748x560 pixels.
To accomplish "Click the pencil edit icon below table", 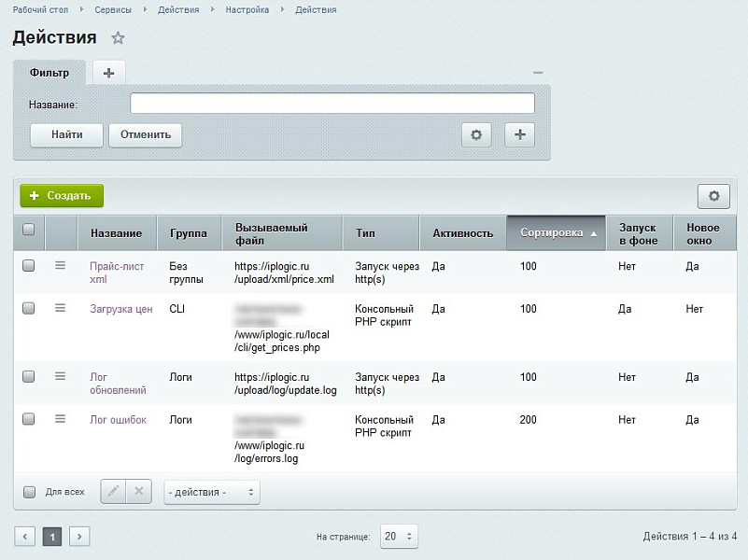I will coord(113,492).
